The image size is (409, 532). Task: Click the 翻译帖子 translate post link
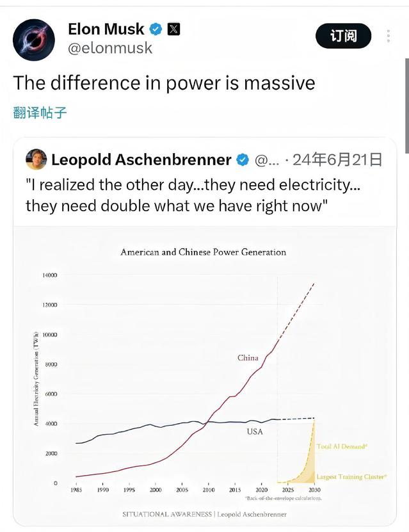[40, 113]
